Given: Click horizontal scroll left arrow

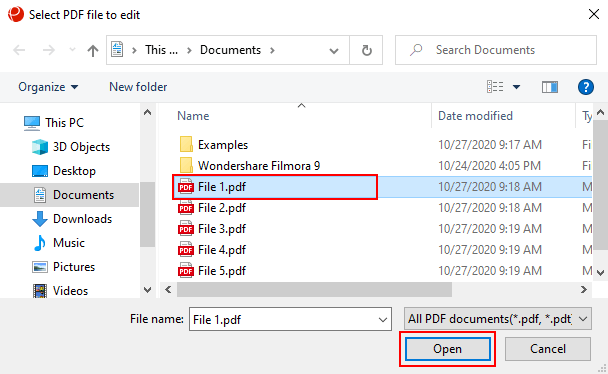Looking at the screenshot, I should [x=168, y=290].
